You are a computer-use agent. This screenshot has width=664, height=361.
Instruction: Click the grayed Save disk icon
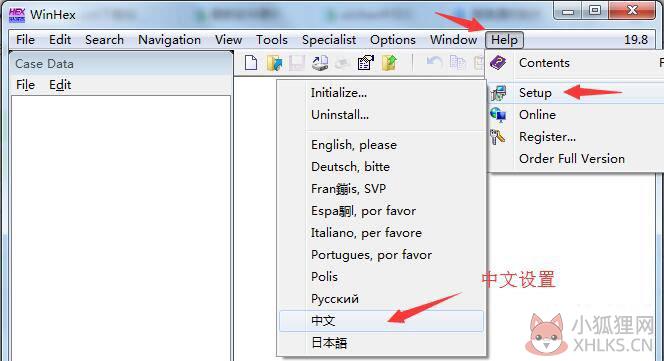click(x=297, y=63)
